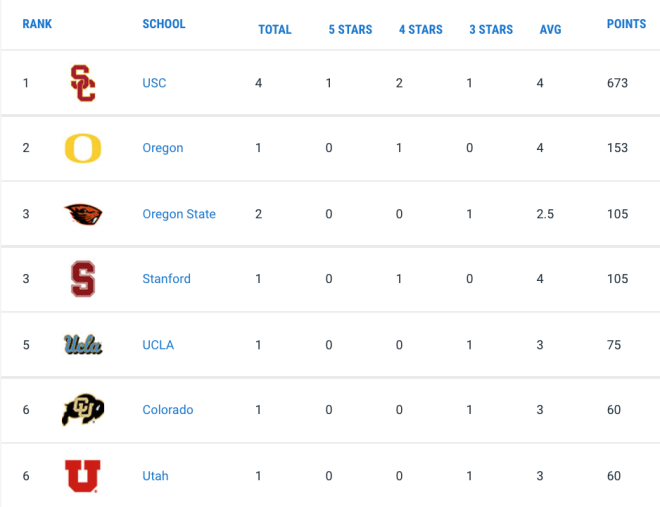Sort table by AVG column header
This screenshot has height=507, width=660.
pos(551,29)
